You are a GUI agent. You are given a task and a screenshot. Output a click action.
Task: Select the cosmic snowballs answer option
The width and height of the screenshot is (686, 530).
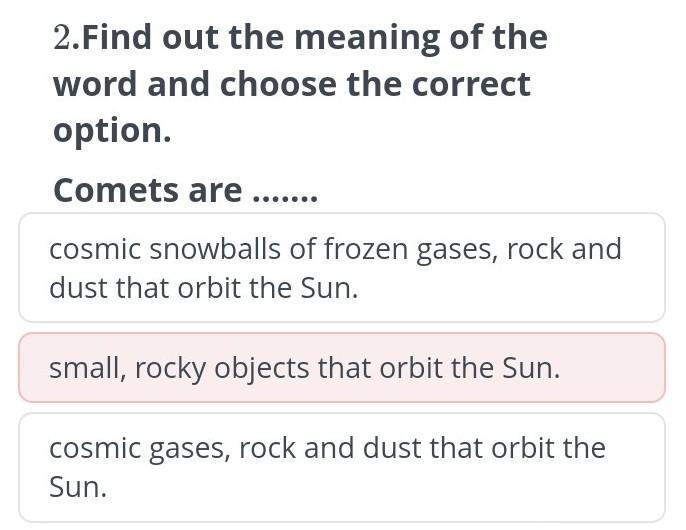click(x=341, y=267)
